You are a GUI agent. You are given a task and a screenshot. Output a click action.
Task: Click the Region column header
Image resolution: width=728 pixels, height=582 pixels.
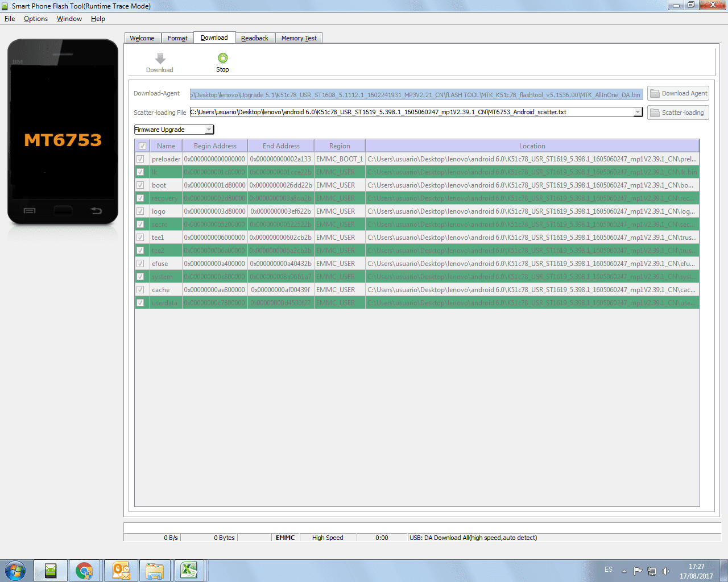point(340,146)
